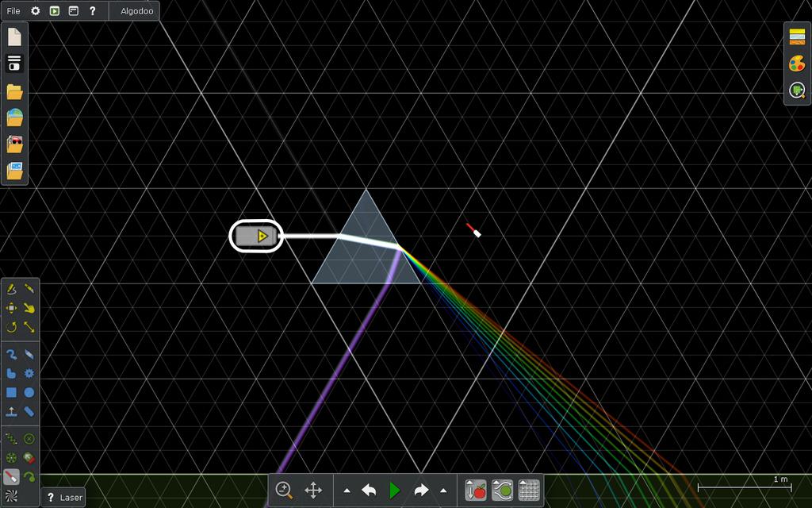Select the Pan tool
The image size is (812, 508).
[x=313, y=490]
